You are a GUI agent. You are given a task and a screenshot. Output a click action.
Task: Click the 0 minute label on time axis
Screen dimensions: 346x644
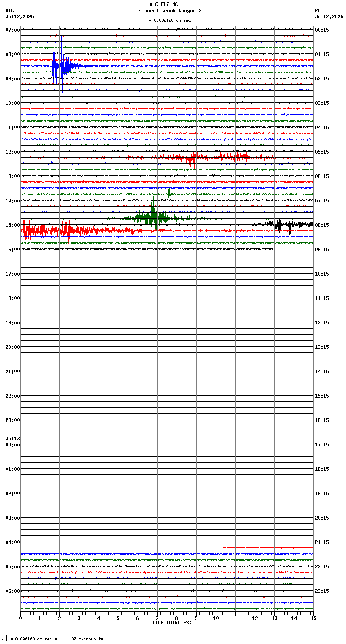20,618
